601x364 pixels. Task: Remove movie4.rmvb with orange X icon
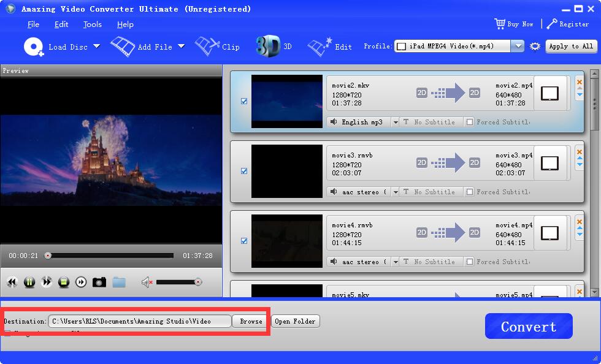click(580, 221)
